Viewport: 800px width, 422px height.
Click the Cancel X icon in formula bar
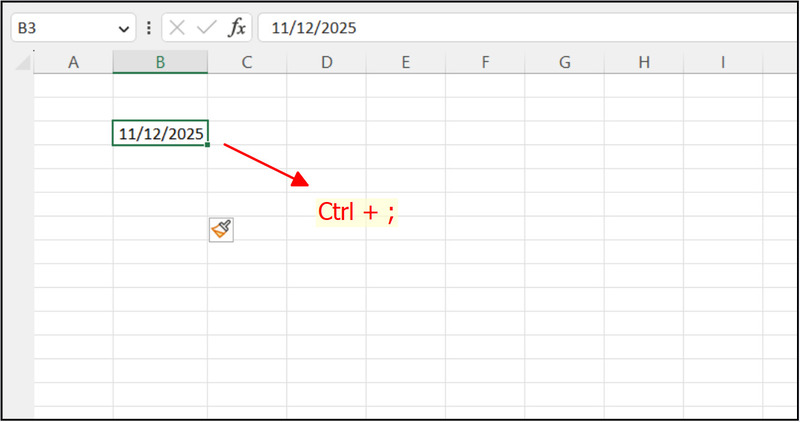(177, 28)
